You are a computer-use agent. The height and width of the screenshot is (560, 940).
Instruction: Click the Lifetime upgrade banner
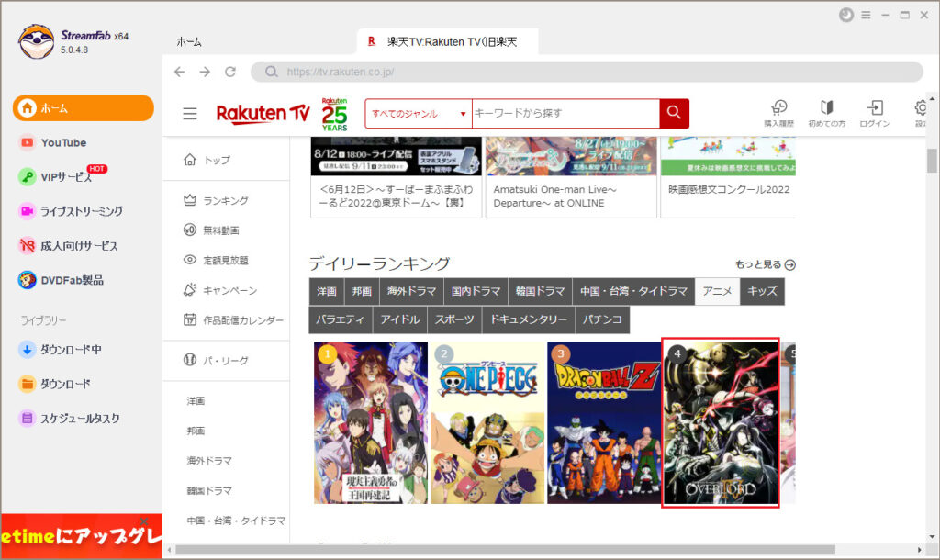pyautogui.click(x=82, y=536)
